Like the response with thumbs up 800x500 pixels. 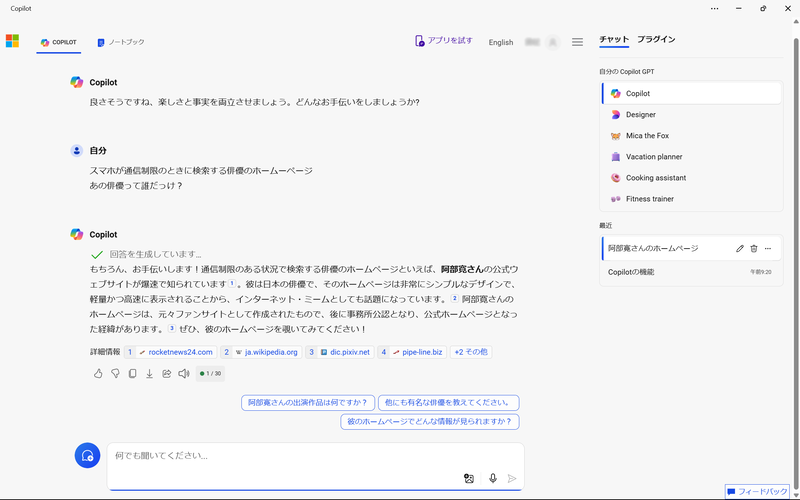98,374
